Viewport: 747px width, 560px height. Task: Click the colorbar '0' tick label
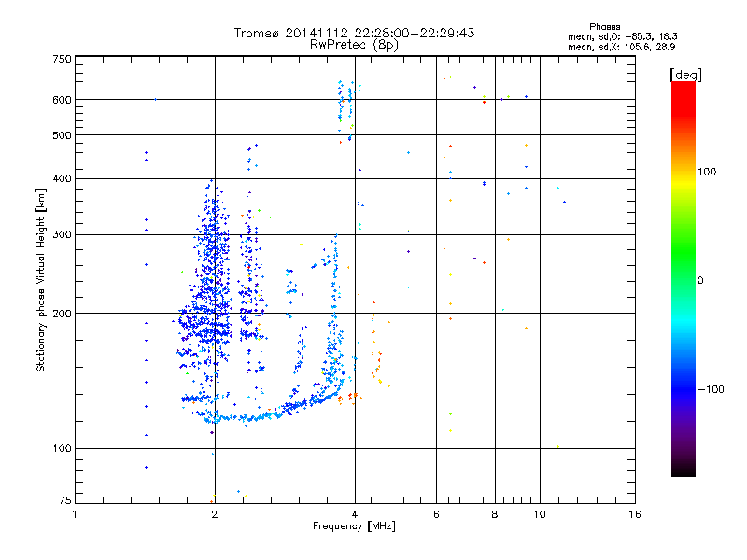tap(699, 281)
